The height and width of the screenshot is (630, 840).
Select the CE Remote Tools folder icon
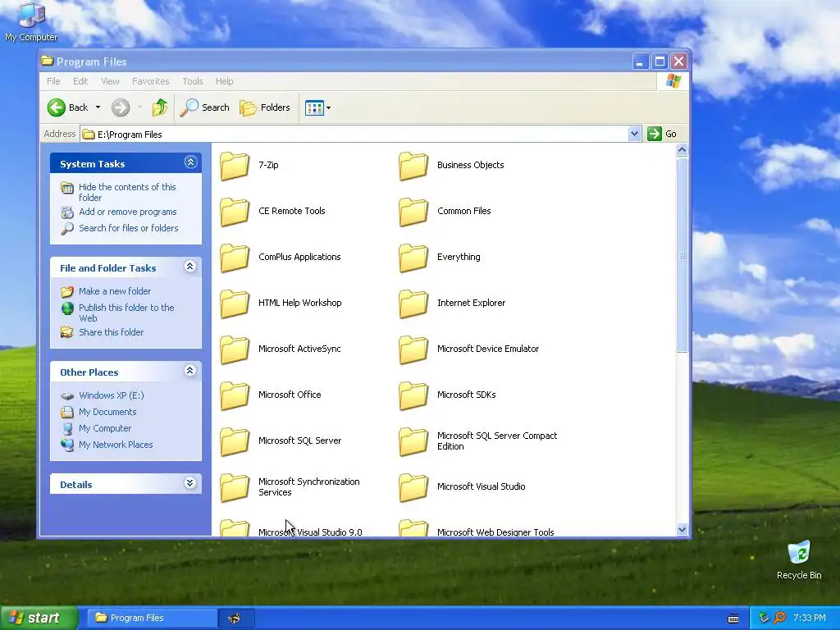point(235,211)
